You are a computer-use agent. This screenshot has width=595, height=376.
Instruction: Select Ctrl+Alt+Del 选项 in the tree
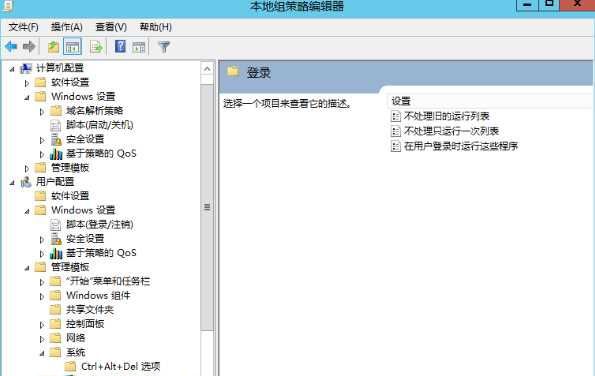point(121,367)
